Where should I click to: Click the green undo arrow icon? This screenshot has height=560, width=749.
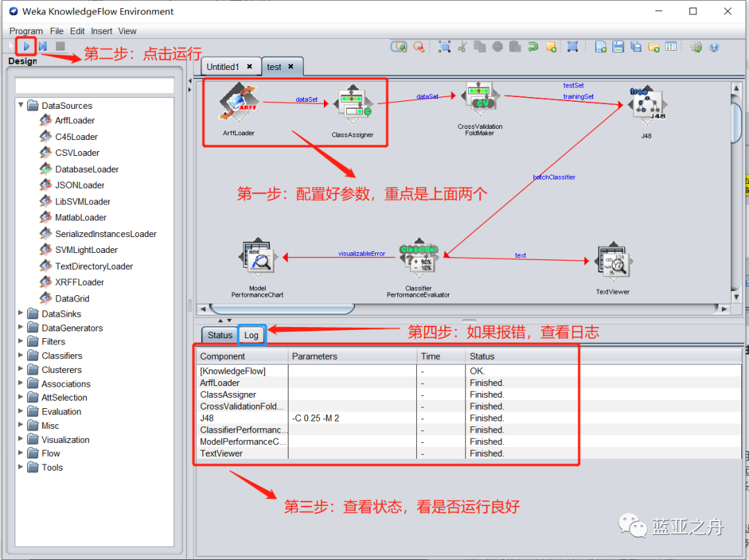coord(533,46)
